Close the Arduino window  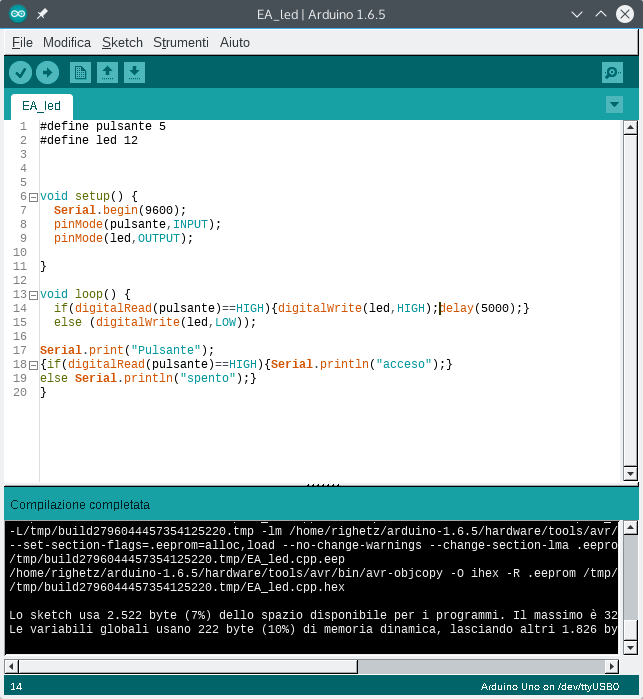click(x=625, y=14)
